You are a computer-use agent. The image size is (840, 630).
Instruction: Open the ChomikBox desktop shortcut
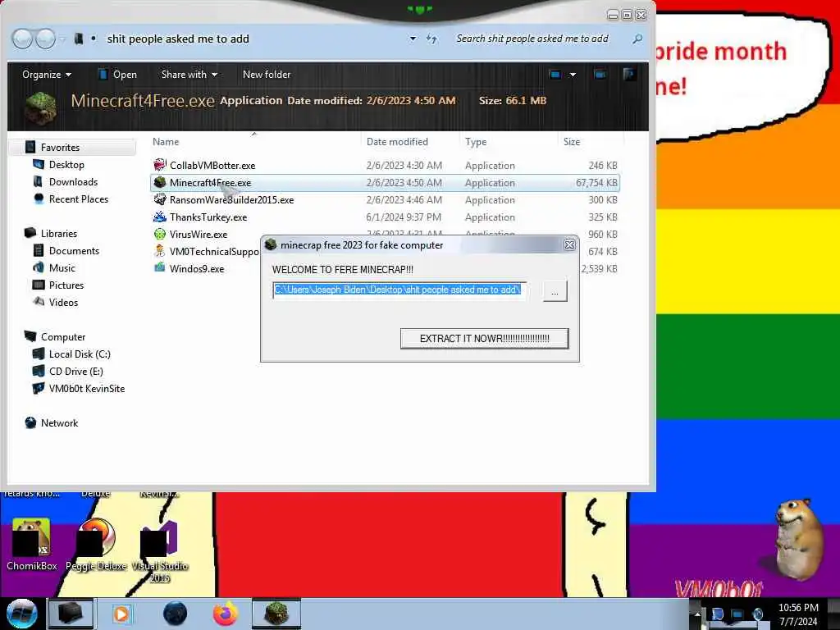tap(31, 545)
